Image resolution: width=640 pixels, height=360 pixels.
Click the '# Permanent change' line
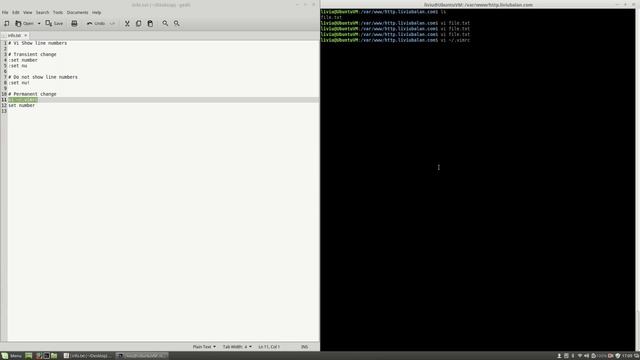click(32, 94)
